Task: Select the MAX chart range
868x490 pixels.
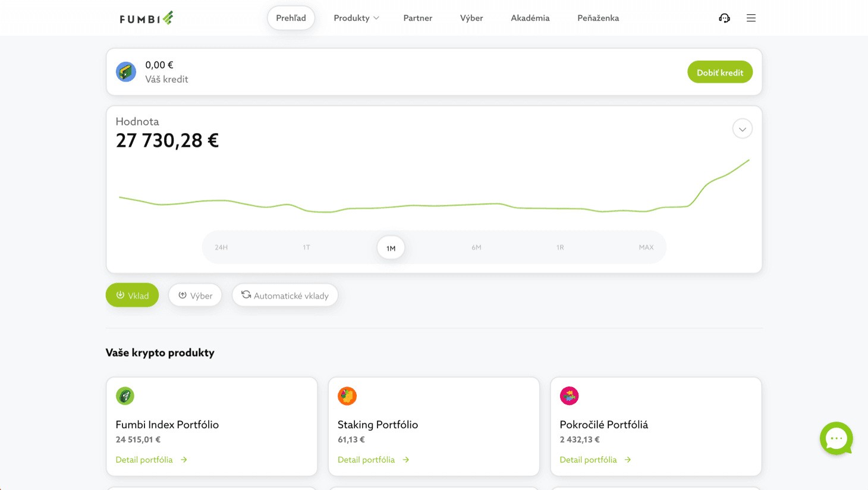Action: pyautogui.click(x=646, y=247)
